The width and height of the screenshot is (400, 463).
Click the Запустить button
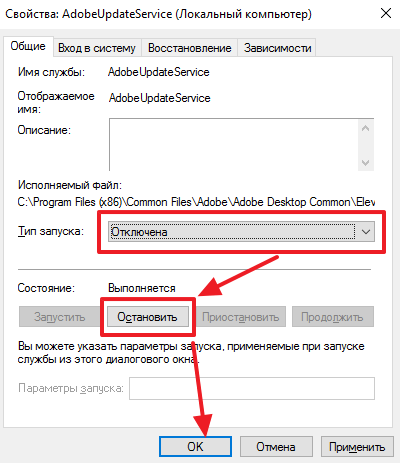point(59,317)
